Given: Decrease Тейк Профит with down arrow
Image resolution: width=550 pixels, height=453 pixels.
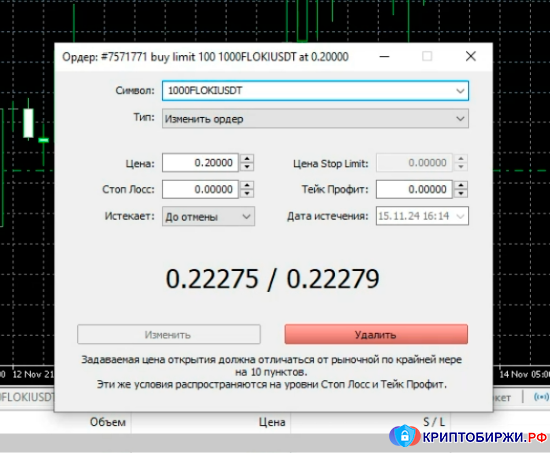Looking at the screenshot, I should point(461,193).
